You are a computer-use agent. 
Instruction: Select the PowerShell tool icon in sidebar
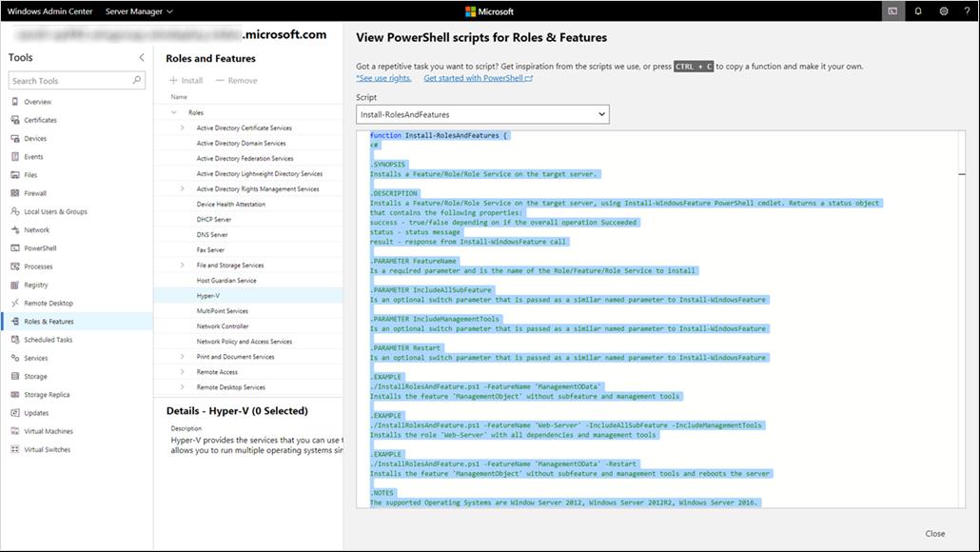pyautogui.click(x=15, y=248)
